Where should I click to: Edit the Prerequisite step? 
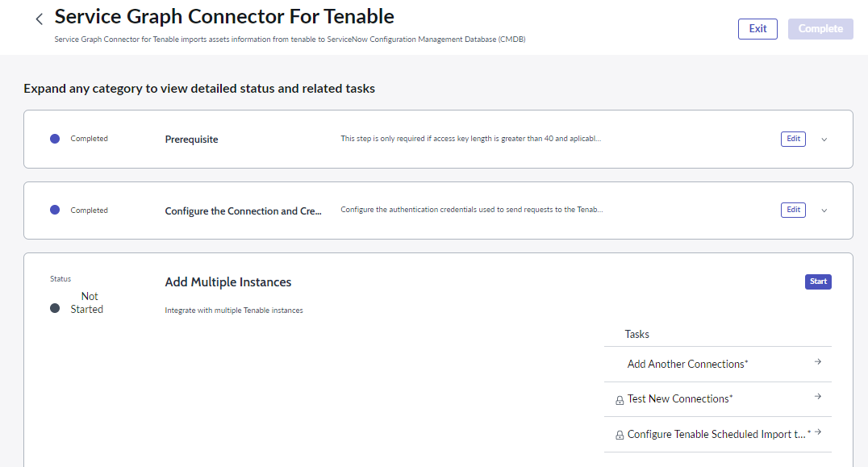point(793,139)
